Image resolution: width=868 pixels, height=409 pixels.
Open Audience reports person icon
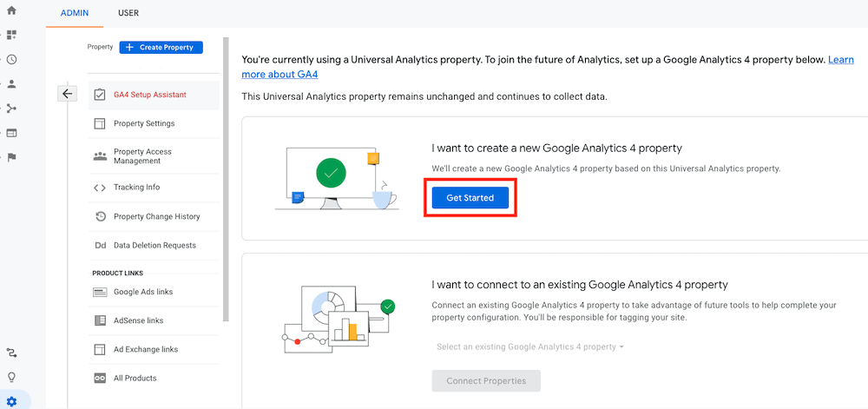(x=11, y=84)
